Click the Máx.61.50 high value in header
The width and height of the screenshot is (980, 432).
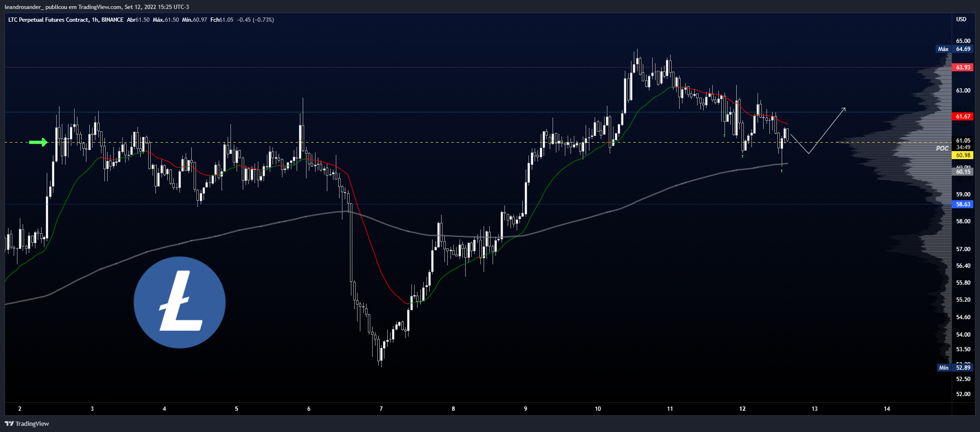(x=166, y=20)
